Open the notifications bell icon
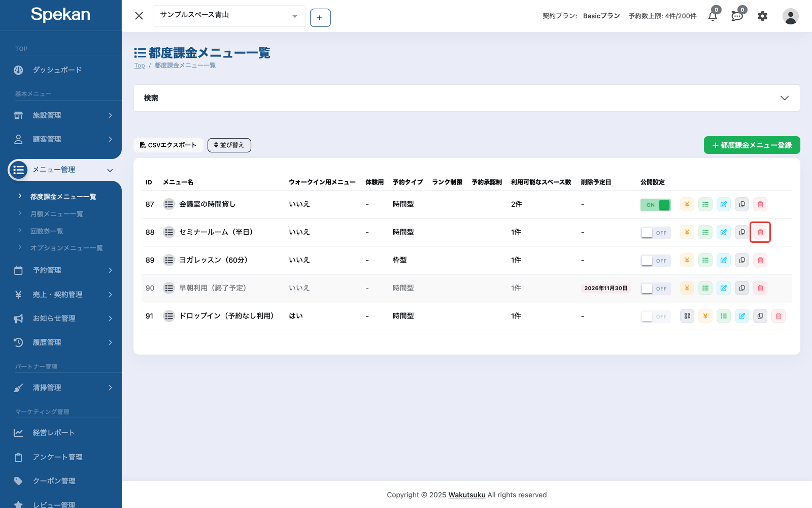Viewport: 812px width, 508px height. pyautogui.click(x=713, y=16)
